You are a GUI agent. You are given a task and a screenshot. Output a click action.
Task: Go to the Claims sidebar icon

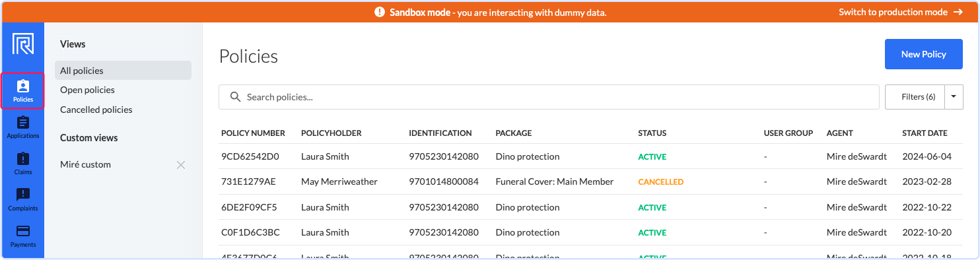(23, 164)
